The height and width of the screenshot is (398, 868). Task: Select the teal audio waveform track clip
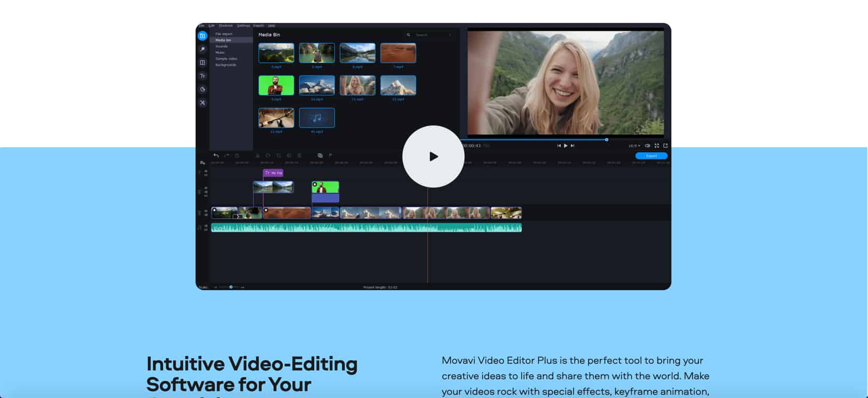pyautogui.click(x=366, y=228)
